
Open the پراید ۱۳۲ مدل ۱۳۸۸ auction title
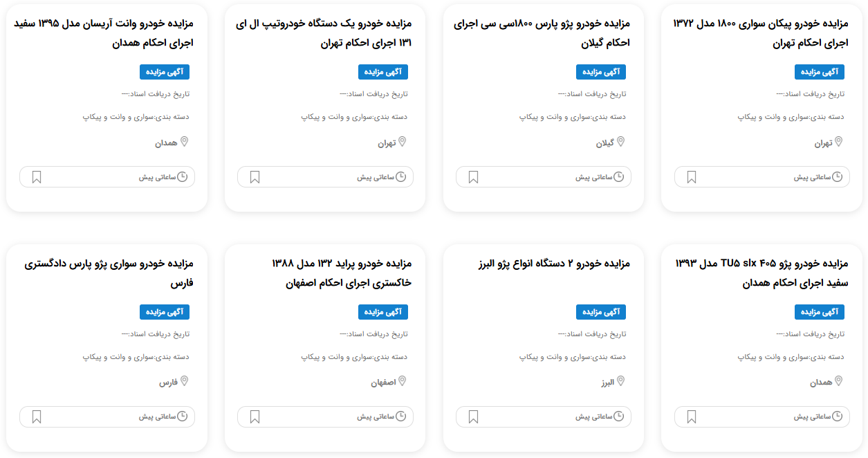342,273
